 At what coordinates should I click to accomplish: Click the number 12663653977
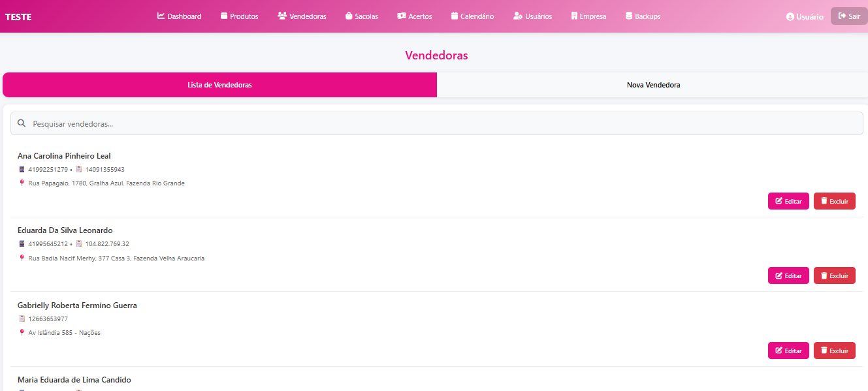(48, 319)
